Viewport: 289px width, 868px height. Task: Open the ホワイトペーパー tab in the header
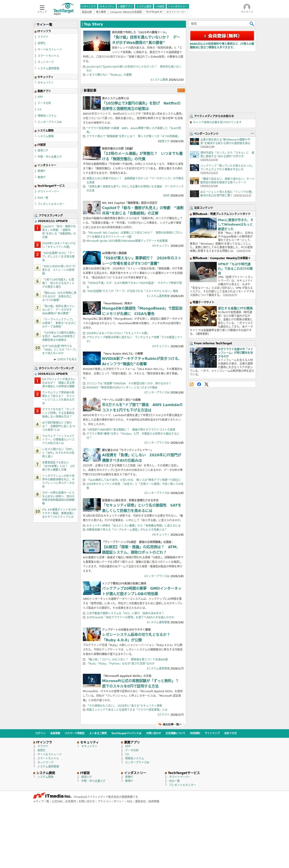coord(176,12)
